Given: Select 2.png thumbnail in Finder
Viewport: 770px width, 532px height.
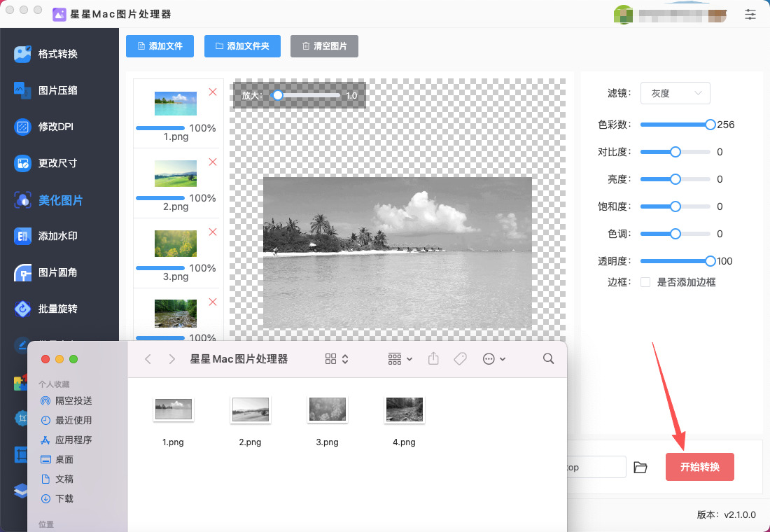Looking at the screenshot, I should [250, 410].
